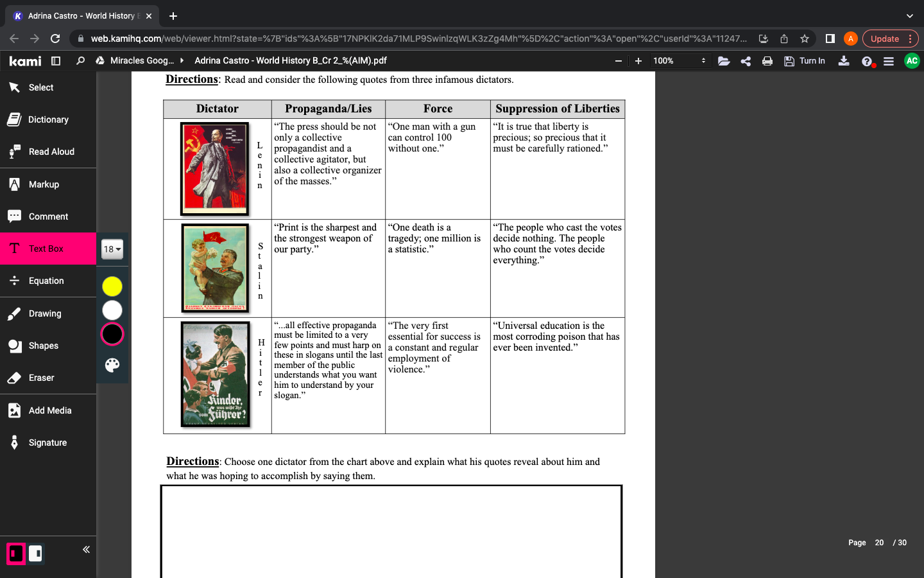Viewport: 924px width, 578px height.
Task: Download the PDF with the download icon
Action: [x=844, y=61]
